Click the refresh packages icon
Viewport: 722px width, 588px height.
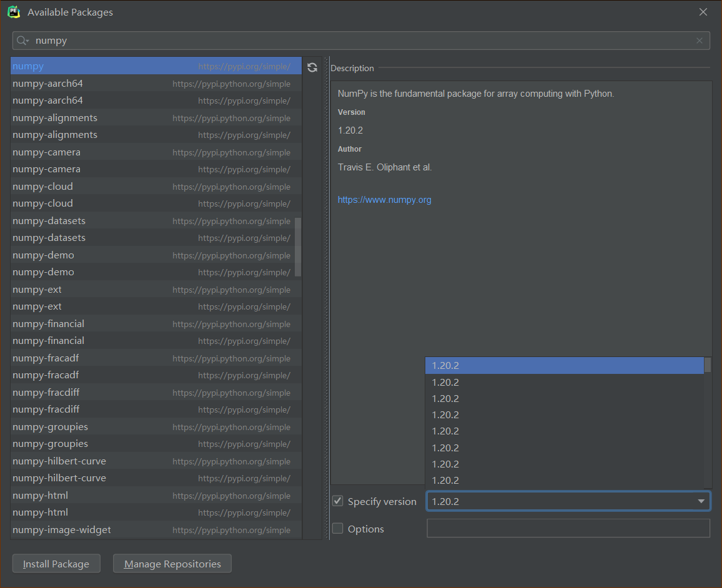312,67
